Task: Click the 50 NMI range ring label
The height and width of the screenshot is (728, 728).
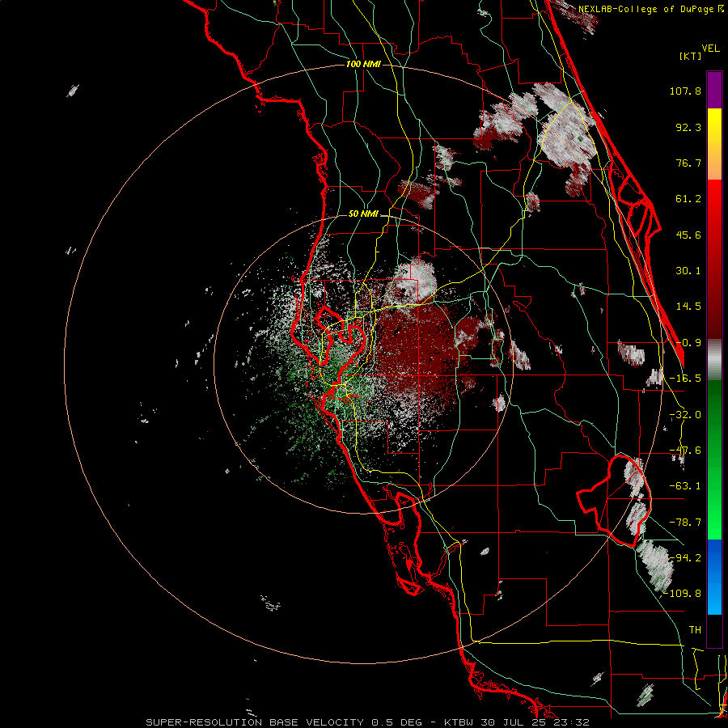Action: click(x=363, y=214)
